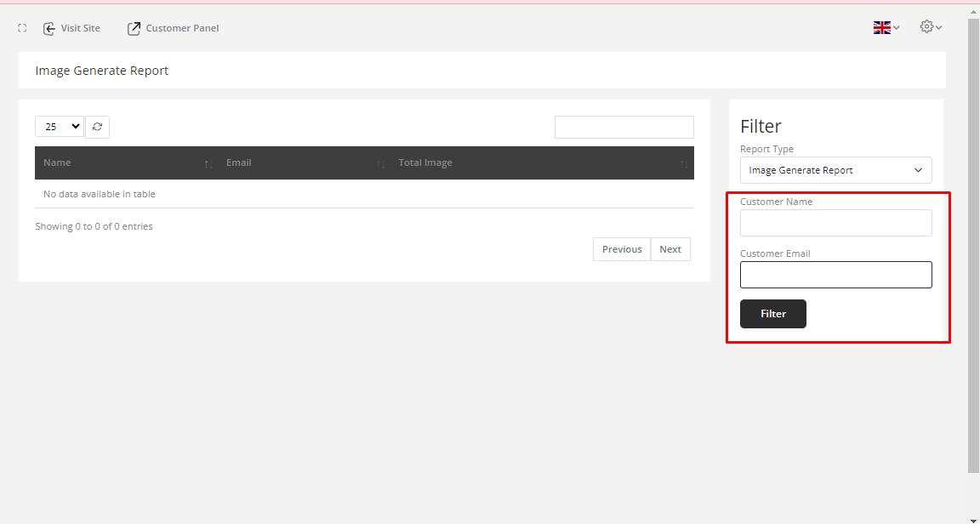
Task: Open the language flag selector
Action: pyautogui.click(x=886, y=27)
